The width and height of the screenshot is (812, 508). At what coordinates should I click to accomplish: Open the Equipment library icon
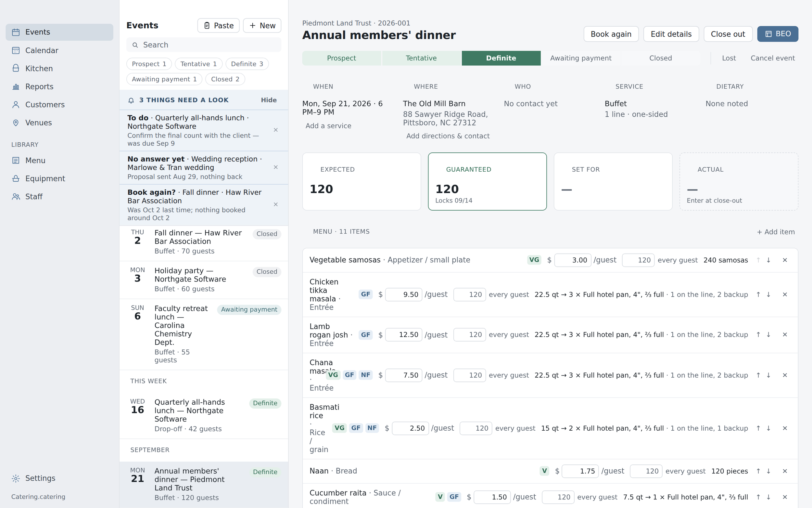click(x=16, y=178)
